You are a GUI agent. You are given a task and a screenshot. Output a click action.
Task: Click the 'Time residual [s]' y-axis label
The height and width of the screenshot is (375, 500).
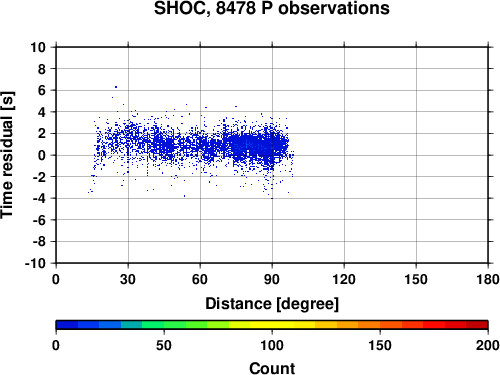(x=7, y=155)
